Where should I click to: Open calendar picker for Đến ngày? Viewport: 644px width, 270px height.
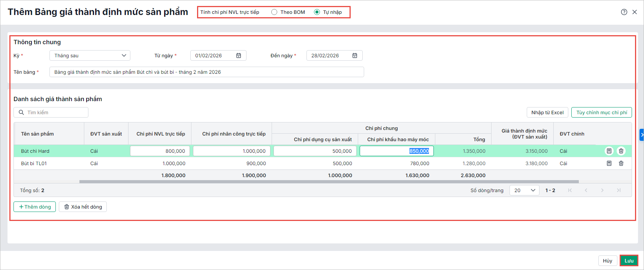click(x=355, y=55)
